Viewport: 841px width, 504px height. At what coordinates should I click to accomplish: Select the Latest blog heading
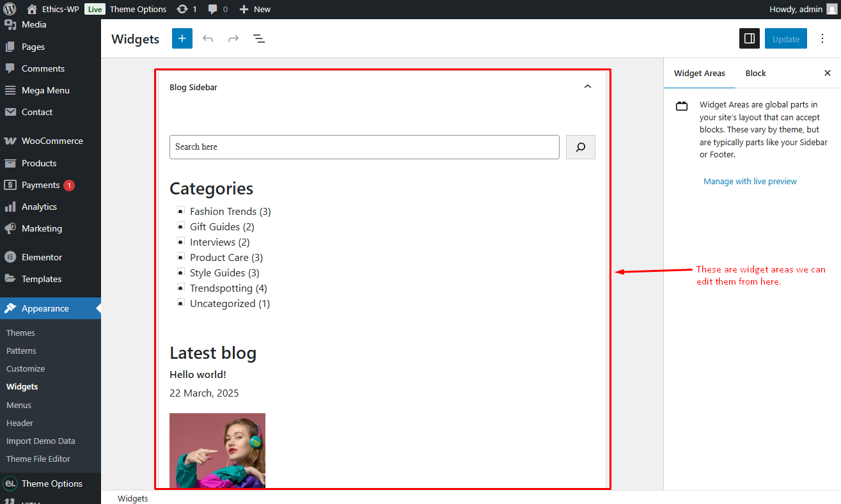click(x=213, y=353)
